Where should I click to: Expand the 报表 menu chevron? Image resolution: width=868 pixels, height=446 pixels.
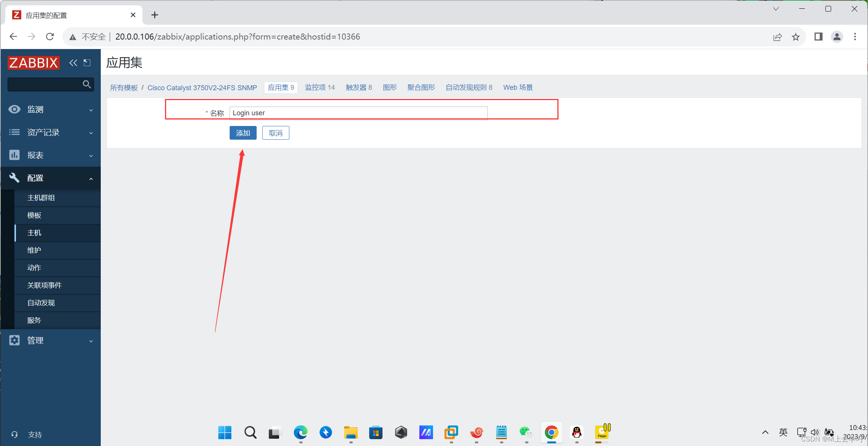pos(91,156)
